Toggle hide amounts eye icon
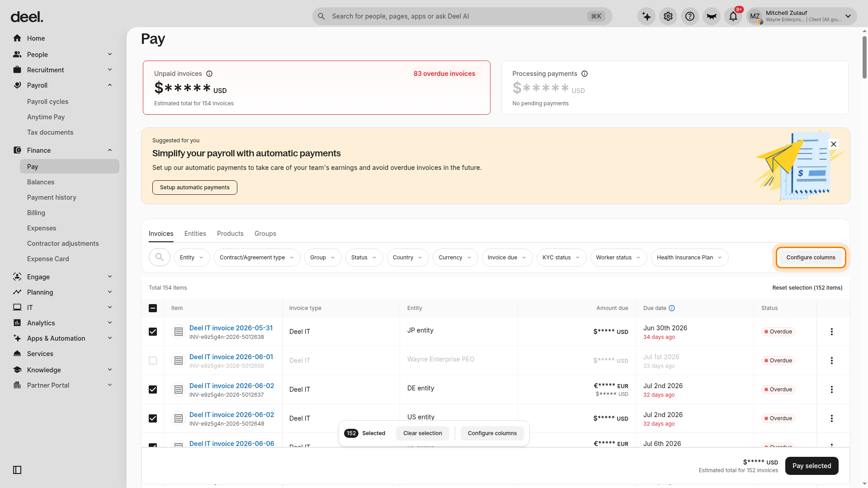868x488 pixels. click(x=712, y=17)
